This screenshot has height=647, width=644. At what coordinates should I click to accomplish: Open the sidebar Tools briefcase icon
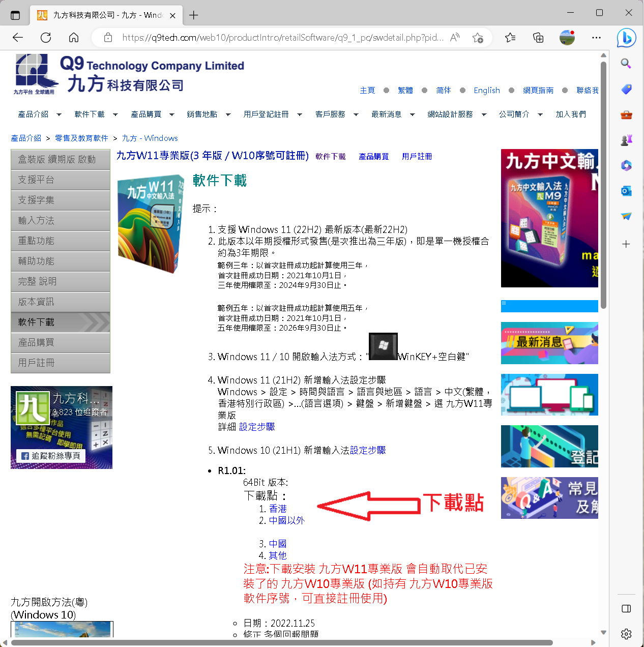click(626, 115)
